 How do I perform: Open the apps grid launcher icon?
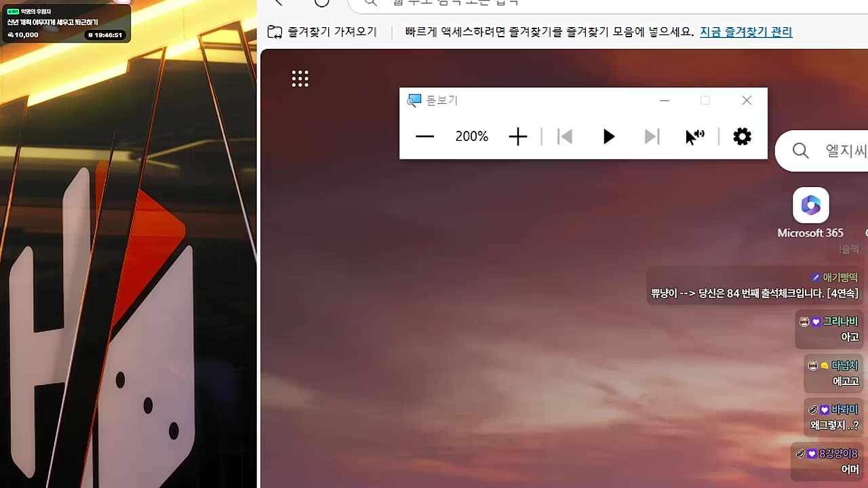[x=300, y=79]
